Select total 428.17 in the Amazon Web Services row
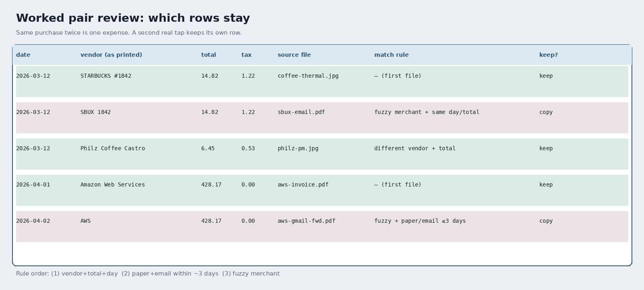The height and width of the screenshot is (290, 644). click(211, 184)
